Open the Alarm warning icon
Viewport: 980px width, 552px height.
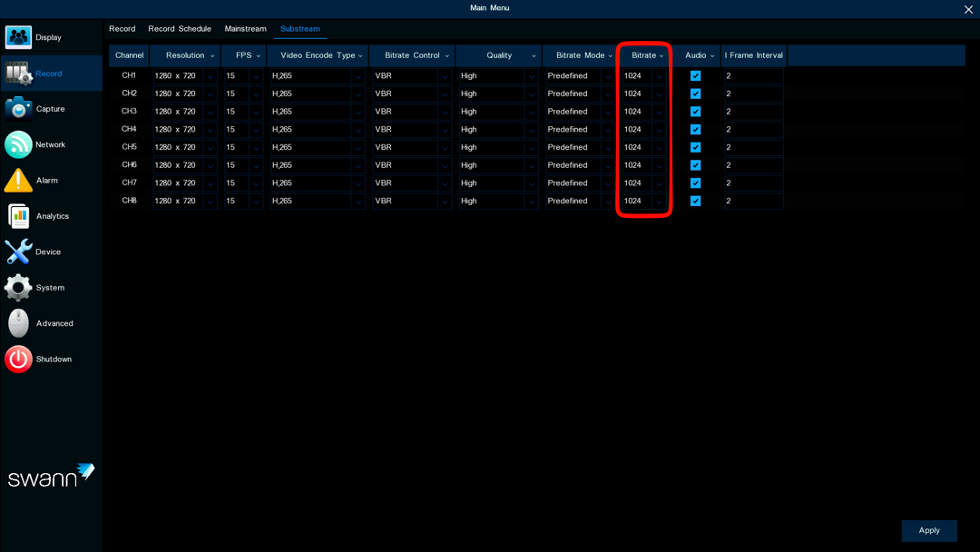[18, 180]
